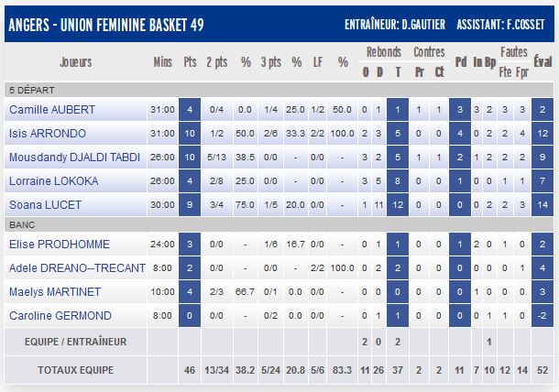Screen dimensions: 559x392
Task: Click the Contres column group header
Action: pyautogui.click(x=429, y=52)
